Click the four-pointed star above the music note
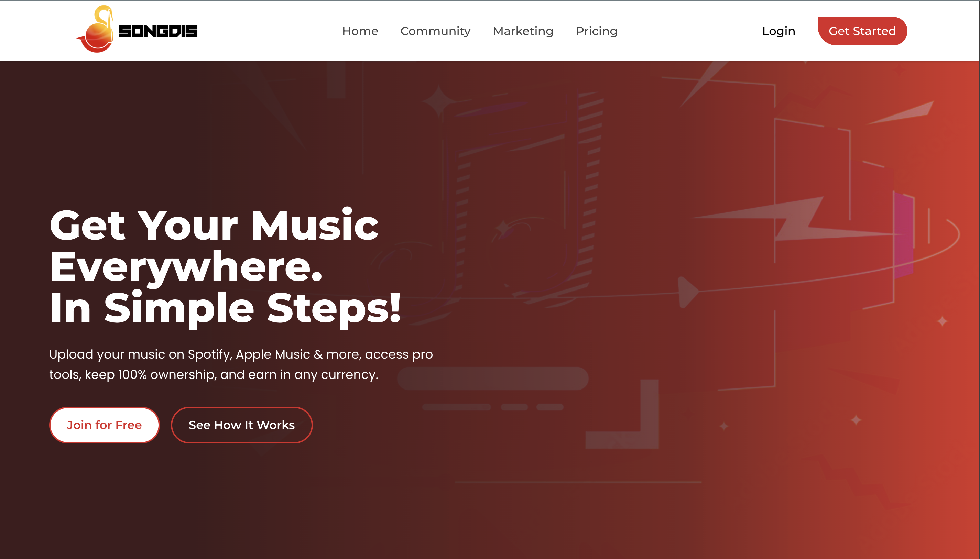 click(439, 101)
